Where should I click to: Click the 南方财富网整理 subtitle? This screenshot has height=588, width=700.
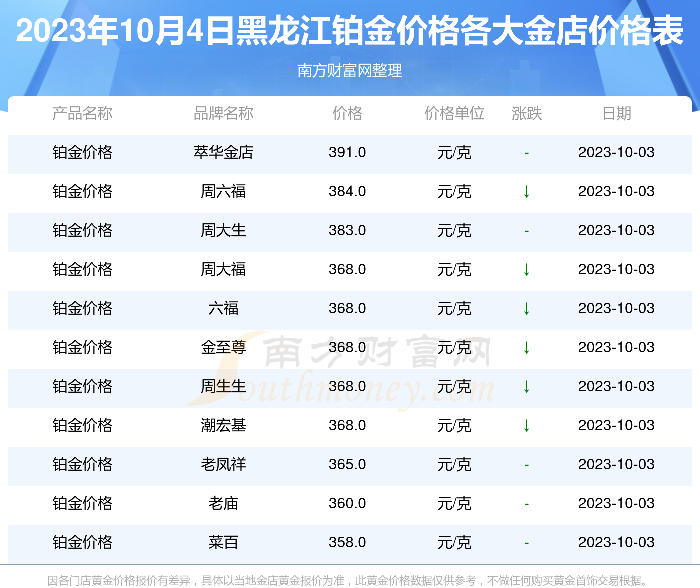pos(350,70)
